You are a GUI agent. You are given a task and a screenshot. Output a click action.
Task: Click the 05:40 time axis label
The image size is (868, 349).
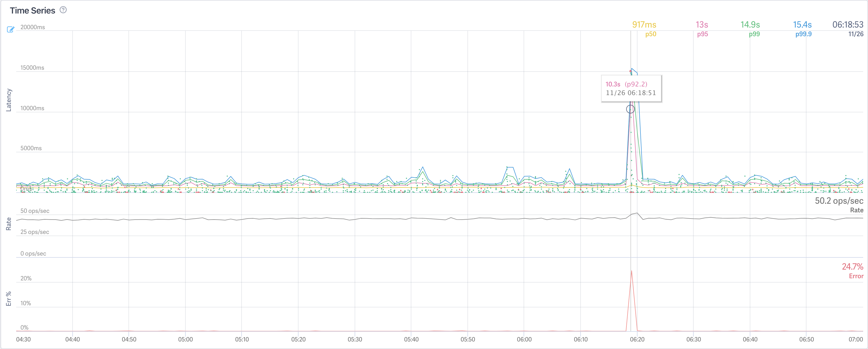[411, 339]
